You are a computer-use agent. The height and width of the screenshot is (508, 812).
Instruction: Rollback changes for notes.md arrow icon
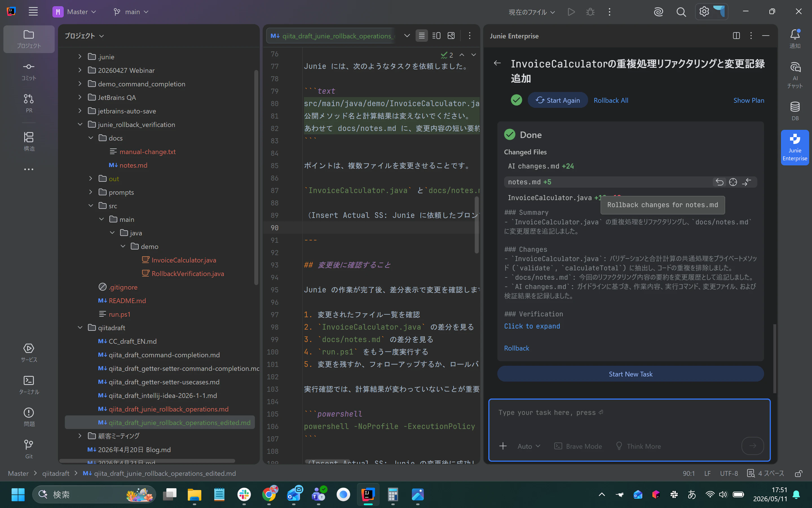[720, 182]
